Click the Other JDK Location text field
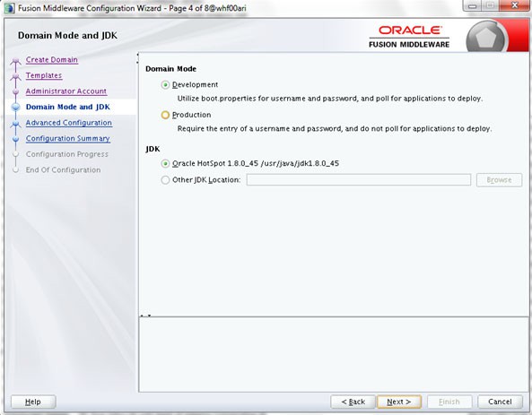532x415 pixels. click(x=359, y=179)
